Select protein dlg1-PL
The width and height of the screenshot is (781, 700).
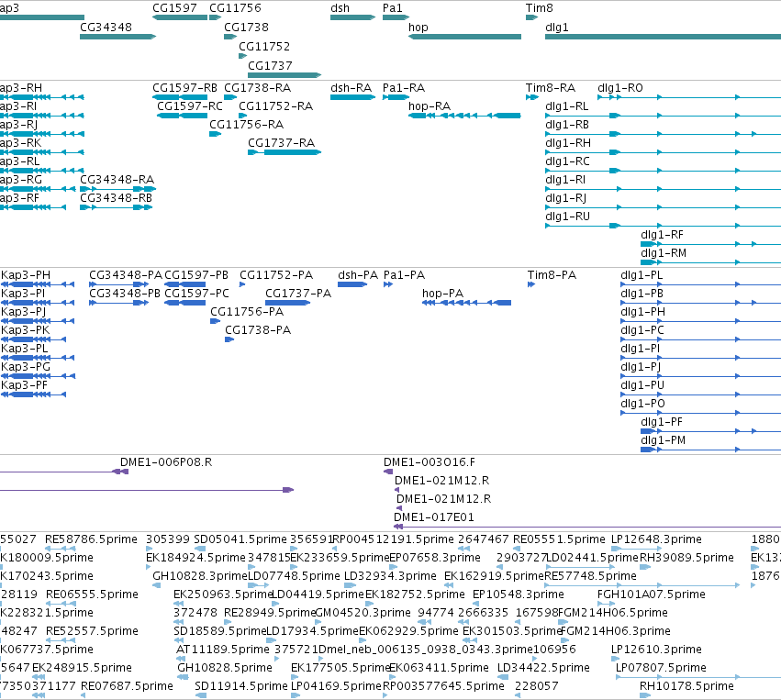click(x=701, y=284)
